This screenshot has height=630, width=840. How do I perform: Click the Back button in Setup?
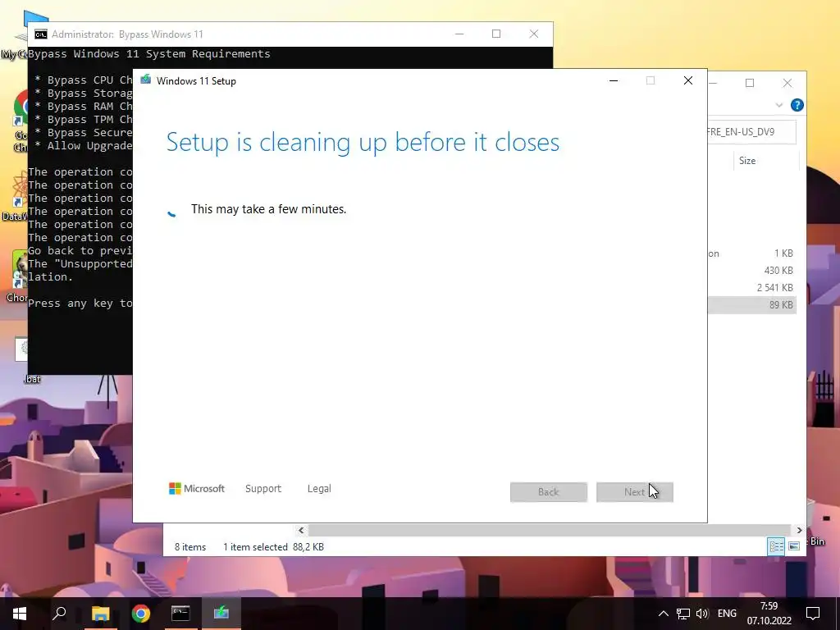549,492
